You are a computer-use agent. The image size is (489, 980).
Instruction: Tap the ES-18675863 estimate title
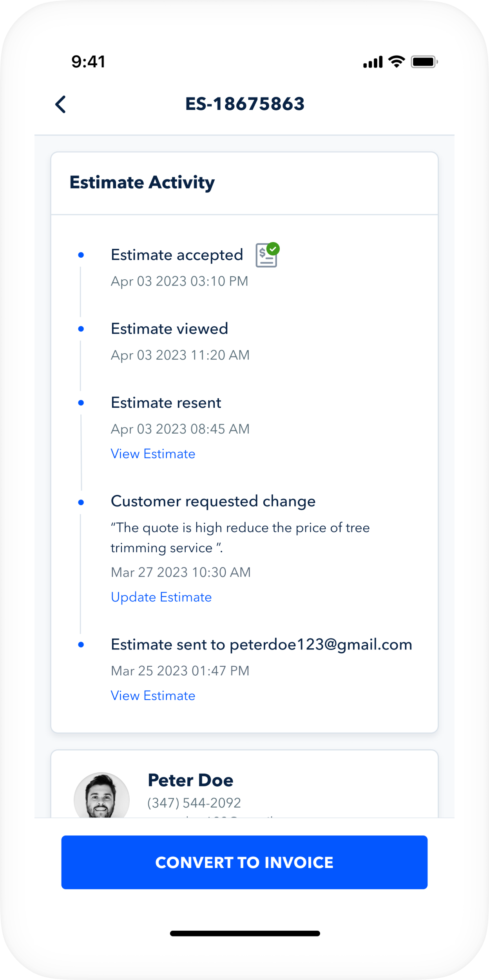pos(244,104)
